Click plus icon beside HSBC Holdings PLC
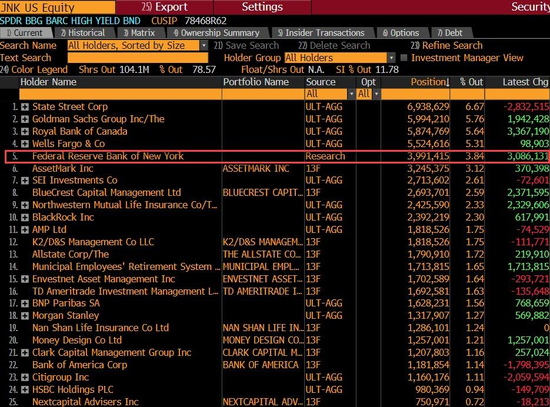Viewport: 550px width, 407px height. (x=25, y=390)
